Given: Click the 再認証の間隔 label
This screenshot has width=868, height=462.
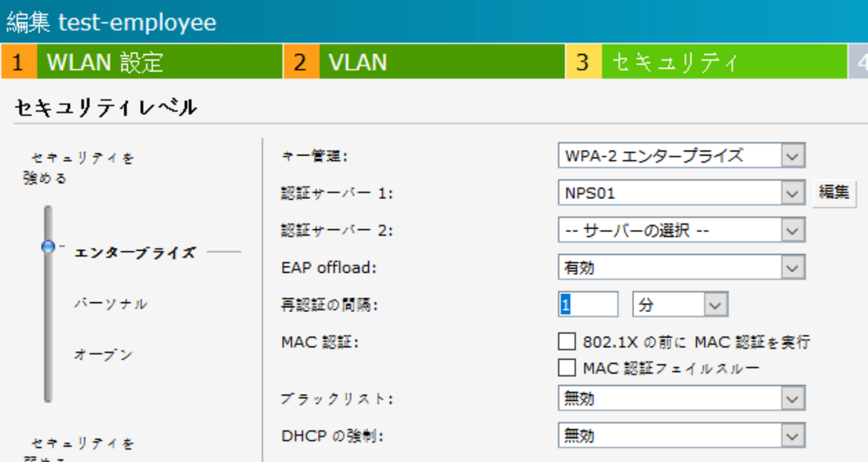Looking at the screenshot, I should (329, 306).
